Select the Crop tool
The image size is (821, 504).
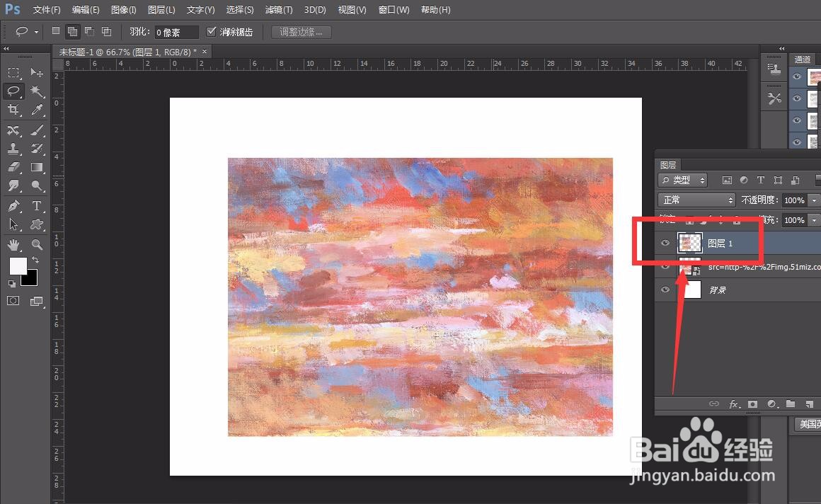click(13, 110)
